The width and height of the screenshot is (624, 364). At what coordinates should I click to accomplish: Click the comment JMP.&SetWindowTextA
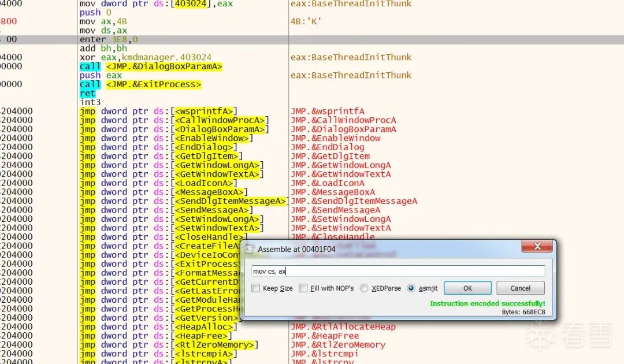pos(341,228)
